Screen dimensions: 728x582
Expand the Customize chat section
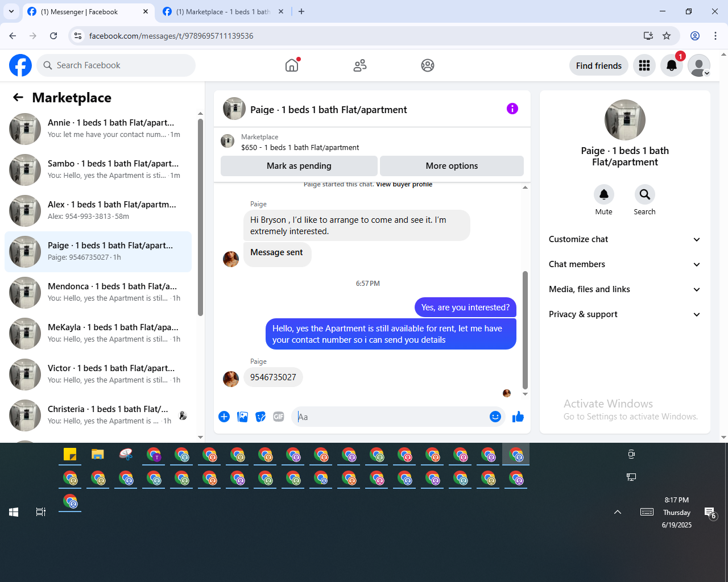point(625,239)
